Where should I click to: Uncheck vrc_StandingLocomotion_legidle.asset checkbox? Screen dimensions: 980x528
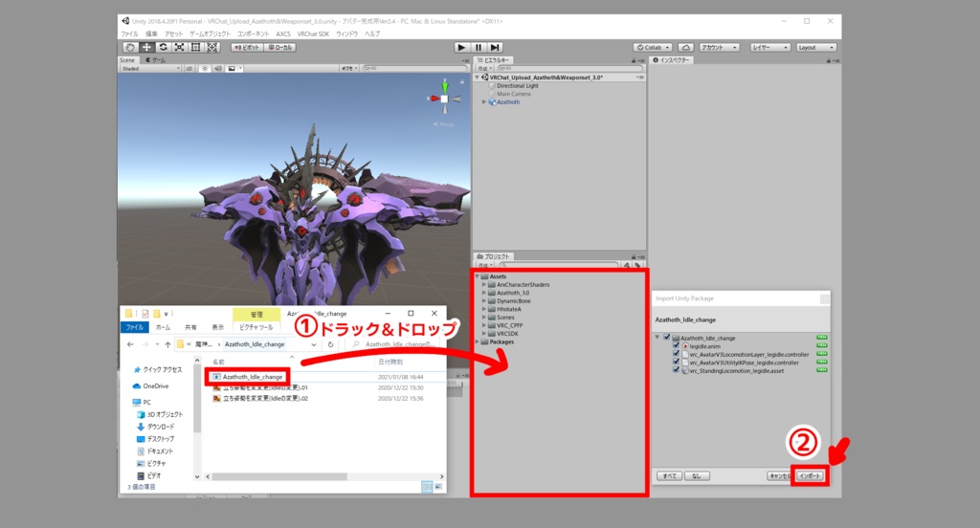click(x=677, y=370)
